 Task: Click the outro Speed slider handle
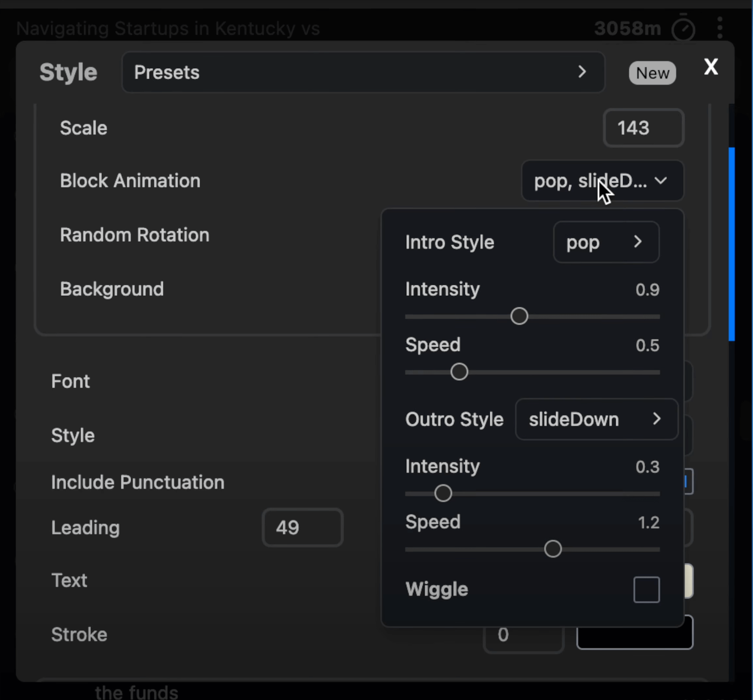tap(552, 549)
